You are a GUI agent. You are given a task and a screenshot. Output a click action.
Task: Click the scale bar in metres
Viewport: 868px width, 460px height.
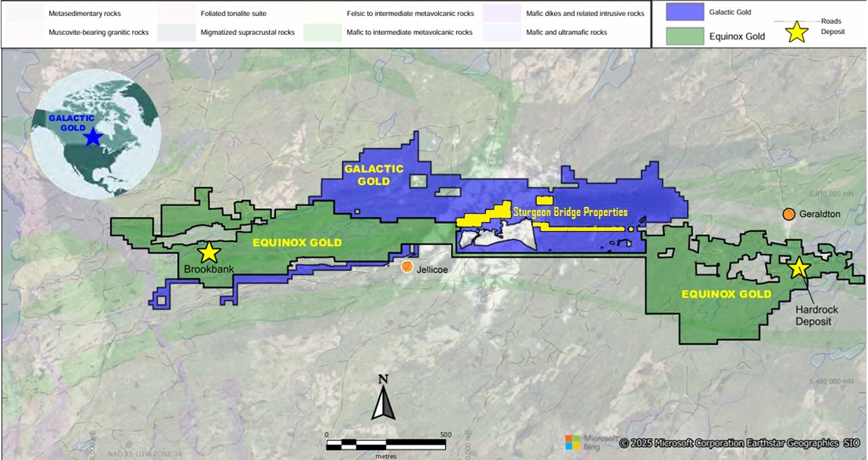pos(385,443)
